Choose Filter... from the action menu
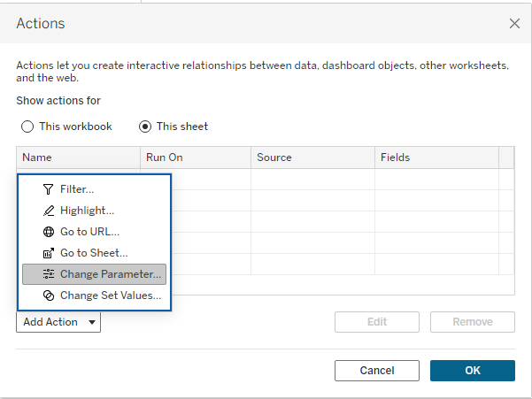Screen dimensions: 532x399 click(77, 189)
